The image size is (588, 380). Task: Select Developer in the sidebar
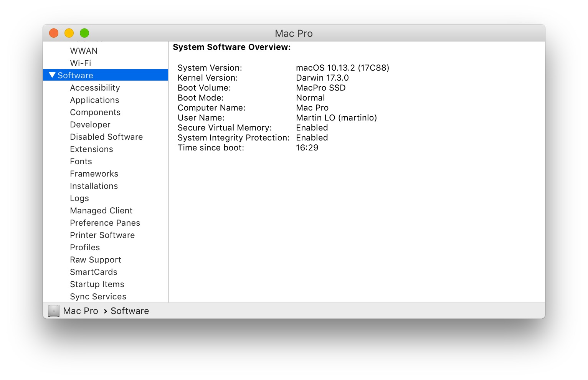90,125
